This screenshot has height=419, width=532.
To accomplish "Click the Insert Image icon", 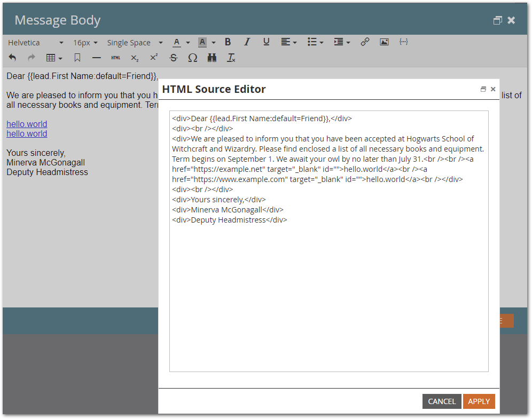I will (384, 42).
